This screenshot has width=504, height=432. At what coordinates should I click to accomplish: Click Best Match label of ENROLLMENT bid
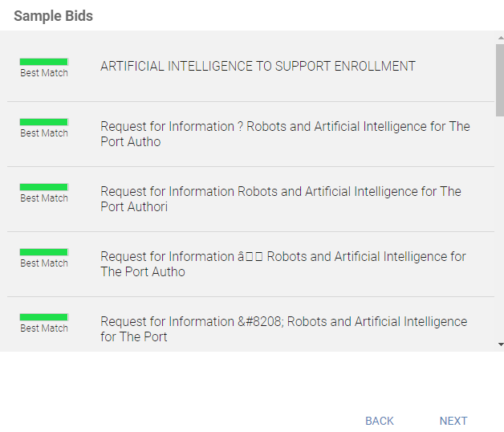tap(44, 73)
